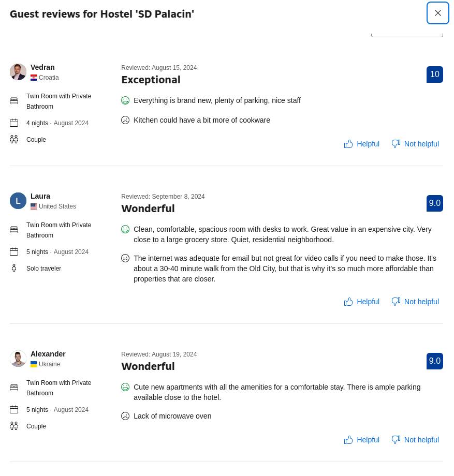The image size is (454, 476).
Task: Click Not helpful on Laura's review
Action: coord(415,302)
